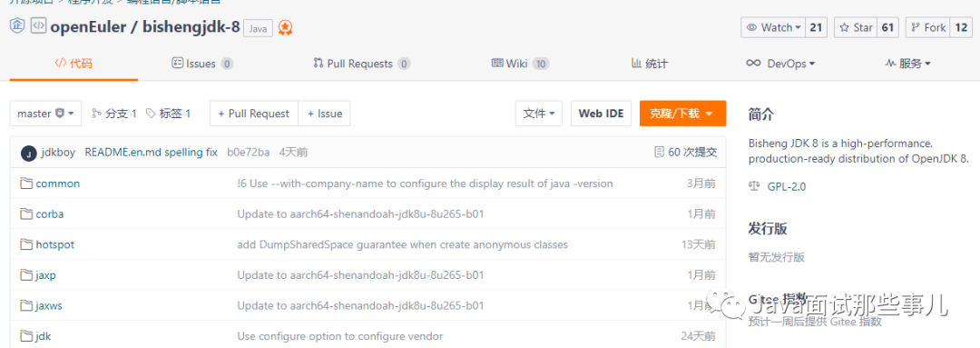Click the watcher count 21
The image size is (980, 348).
click(x=816, y=27)
